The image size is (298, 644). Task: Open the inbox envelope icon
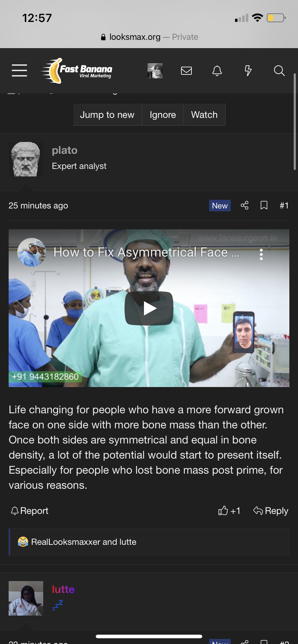pos(186,71)
